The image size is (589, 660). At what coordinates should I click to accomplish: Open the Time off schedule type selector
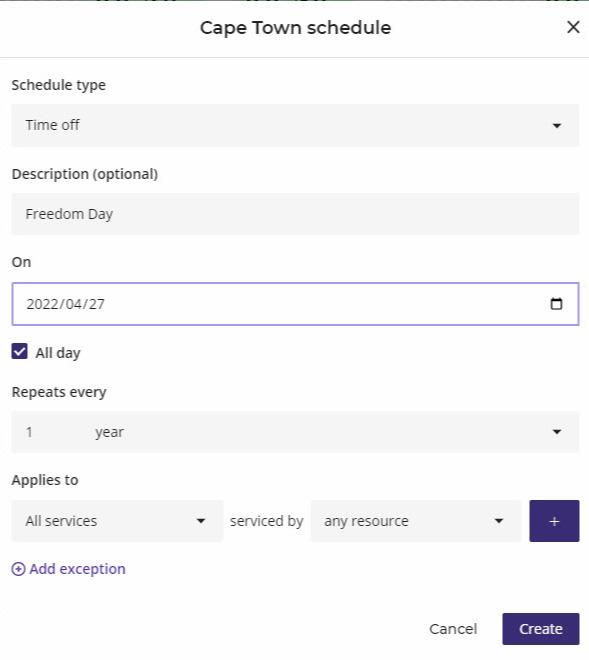(x=295, y=125)
